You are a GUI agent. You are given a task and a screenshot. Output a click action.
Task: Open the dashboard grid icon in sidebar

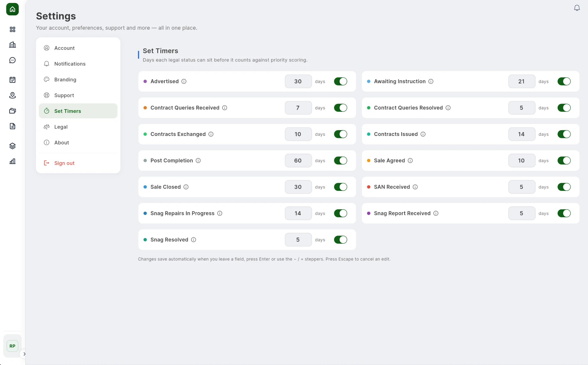tap(12, 29)
